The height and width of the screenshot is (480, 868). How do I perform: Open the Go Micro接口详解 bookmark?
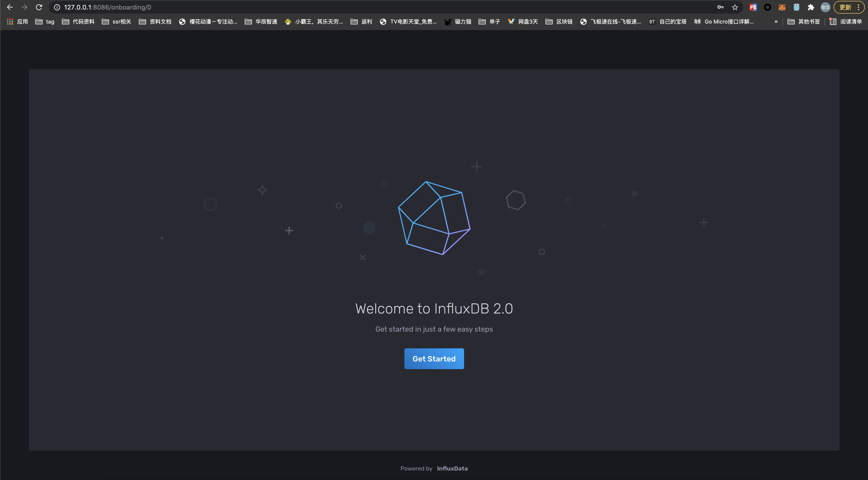coord(724,21)
